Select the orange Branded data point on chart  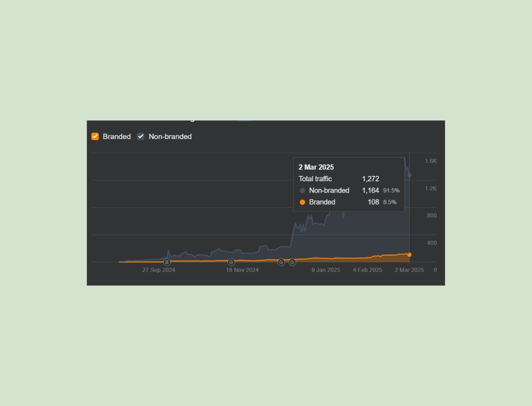[409, 255]
